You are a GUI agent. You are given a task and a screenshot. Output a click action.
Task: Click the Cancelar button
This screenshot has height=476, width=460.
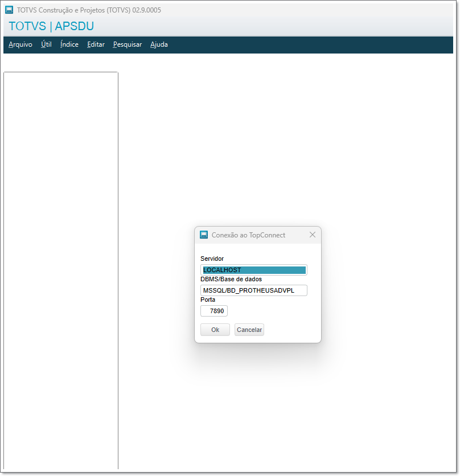pos(249,330)
